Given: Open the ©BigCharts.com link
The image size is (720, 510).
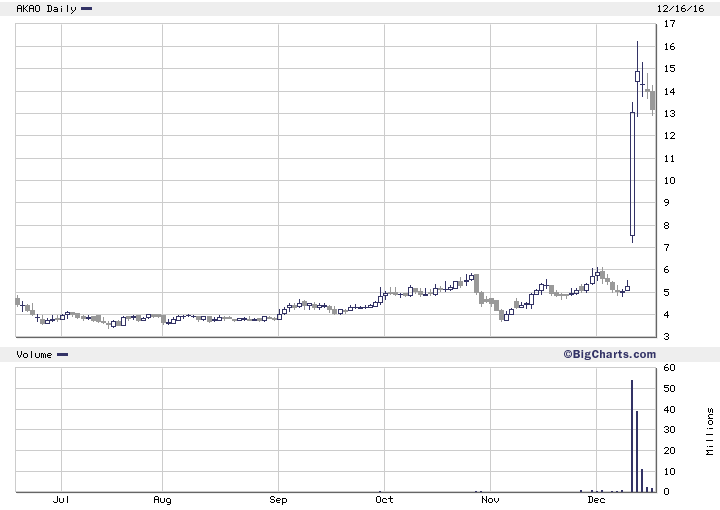Looking at the screenshot, I should 609,354.
